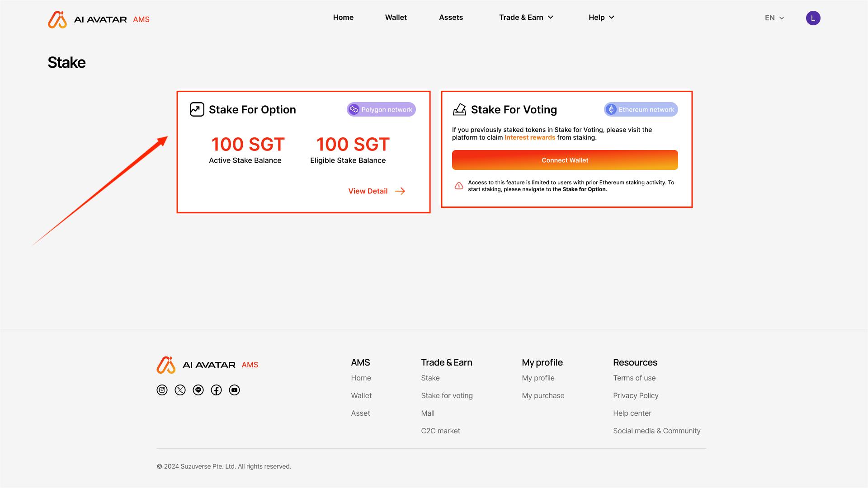
Task: Click the Active Stake Balance 100 SGT value
Action: pyautogui.click(x=248, y=145)
